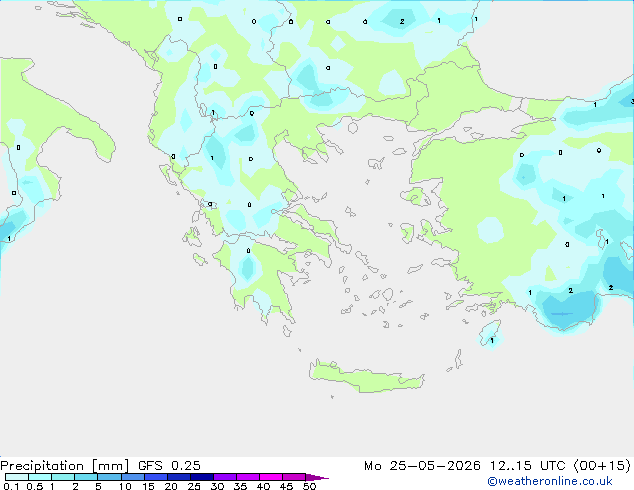
Task: Click the legend scale label '10'
Action: tap(125, 486)
